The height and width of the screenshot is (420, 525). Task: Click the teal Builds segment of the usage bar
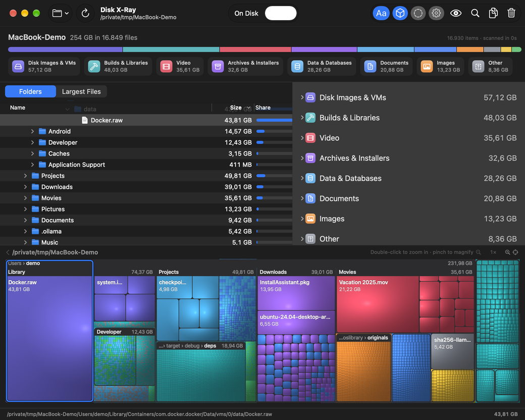tap(171, 49)
